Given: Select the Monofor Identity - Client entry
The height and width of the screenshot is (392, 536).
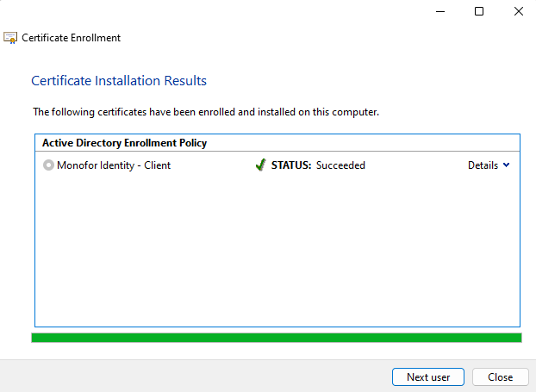Looking at the screenshot, I should [114, 165].
